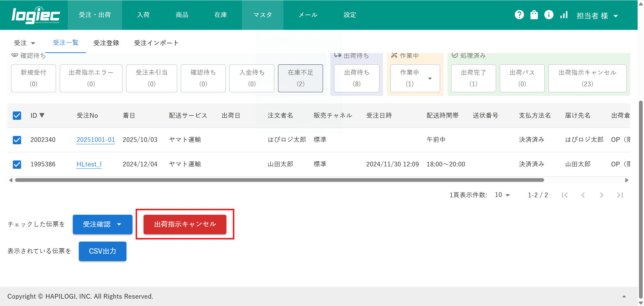Uncheck the row for order 2002340

17,140
